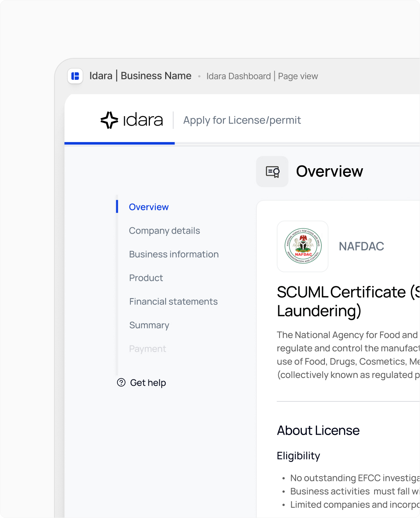This screenshot has height=518, width=420.
Task: Select Overview in the side navigation
Action: click(149, 207)
